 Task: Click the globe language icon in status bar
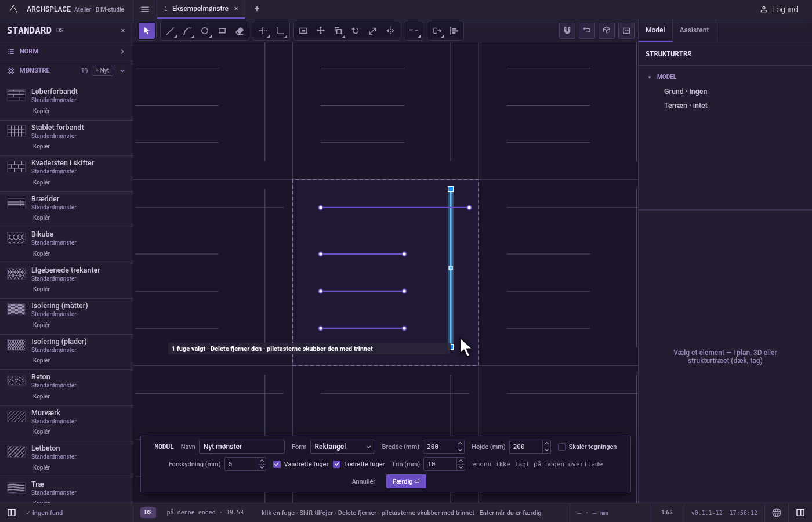777,513
